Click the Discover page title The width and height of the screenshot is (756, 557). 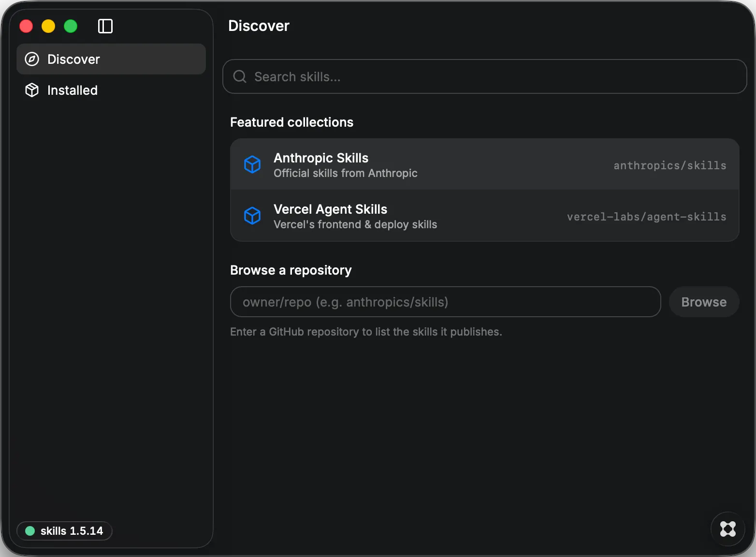click(x=259, y=26)
